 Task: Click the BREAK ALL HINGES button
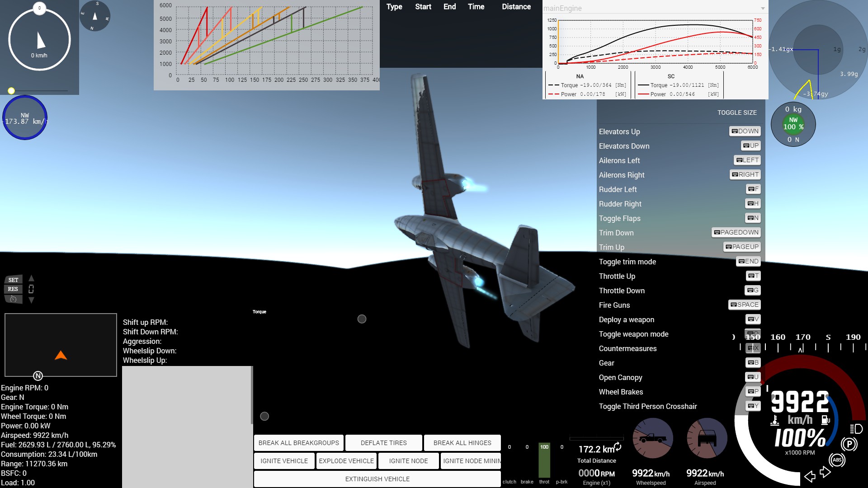462,443
